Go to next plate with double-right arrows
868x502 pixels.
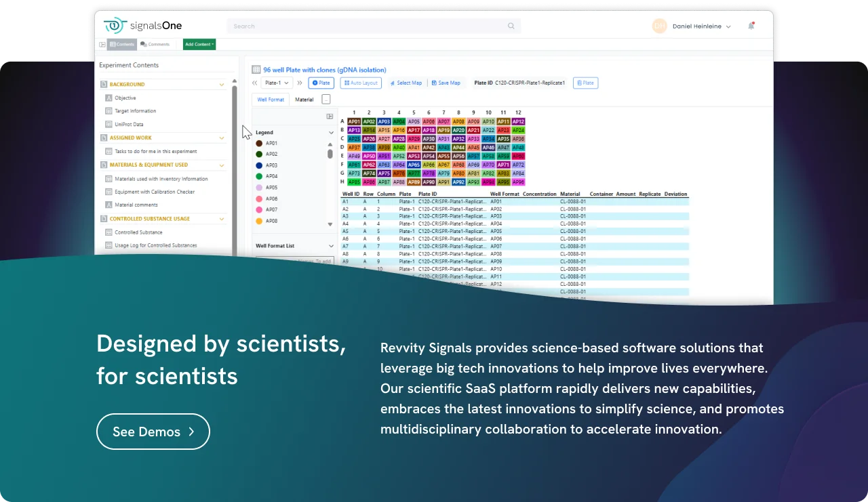click(300, 83)
